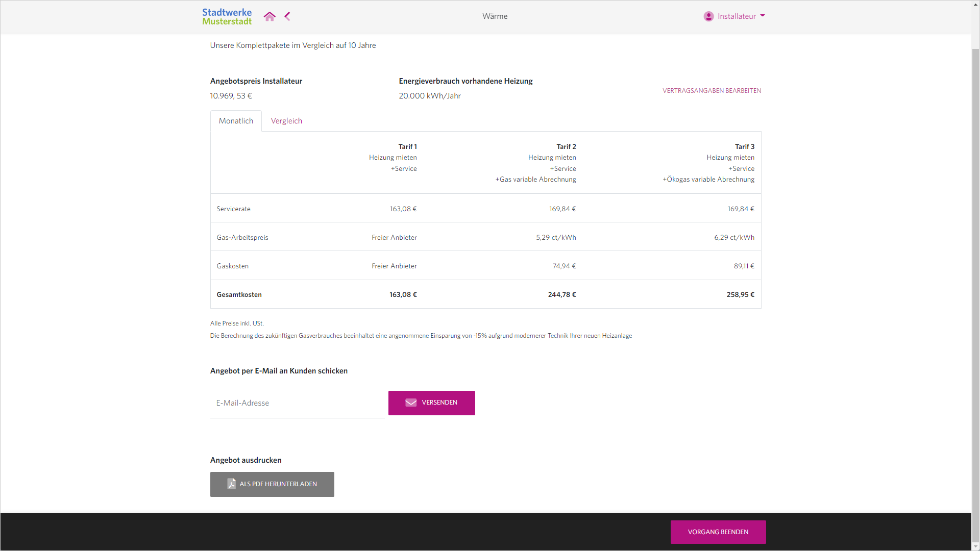This screenshot has width=980, height=551.
Task: Click the PDF file icon
Action: click(231, 484)
